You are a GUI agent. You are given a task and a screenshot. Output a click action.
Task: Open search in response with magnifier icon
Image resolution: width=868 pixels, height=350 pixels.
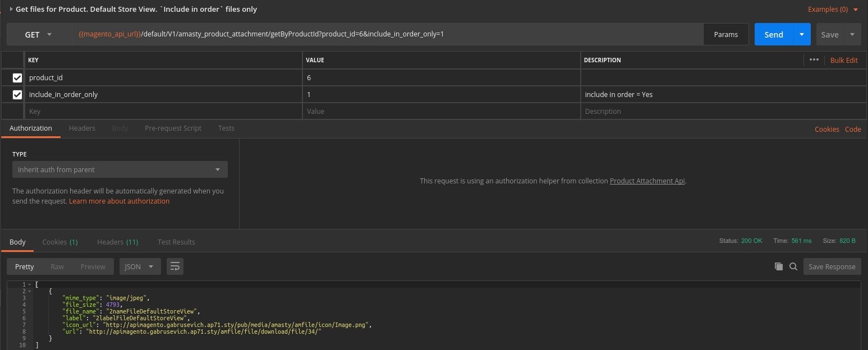793,266
